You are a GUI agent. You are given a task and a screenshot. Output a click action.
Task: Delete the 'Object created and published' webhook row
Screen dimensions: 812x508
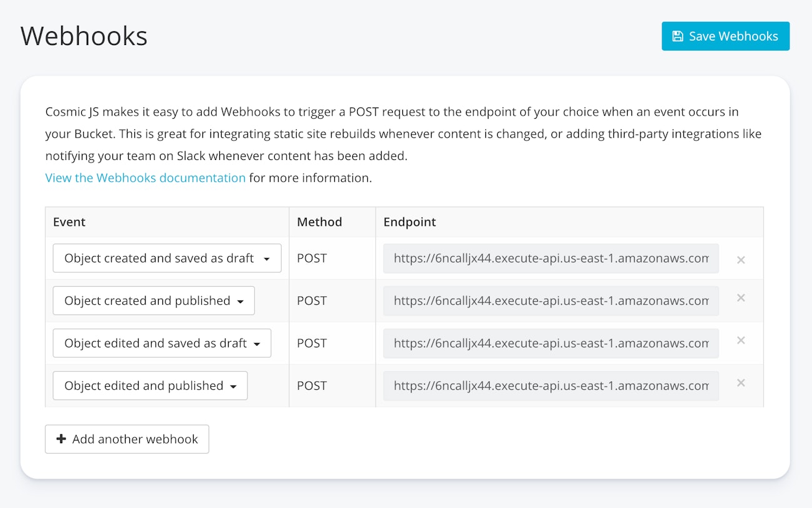(x=741, y=298)
